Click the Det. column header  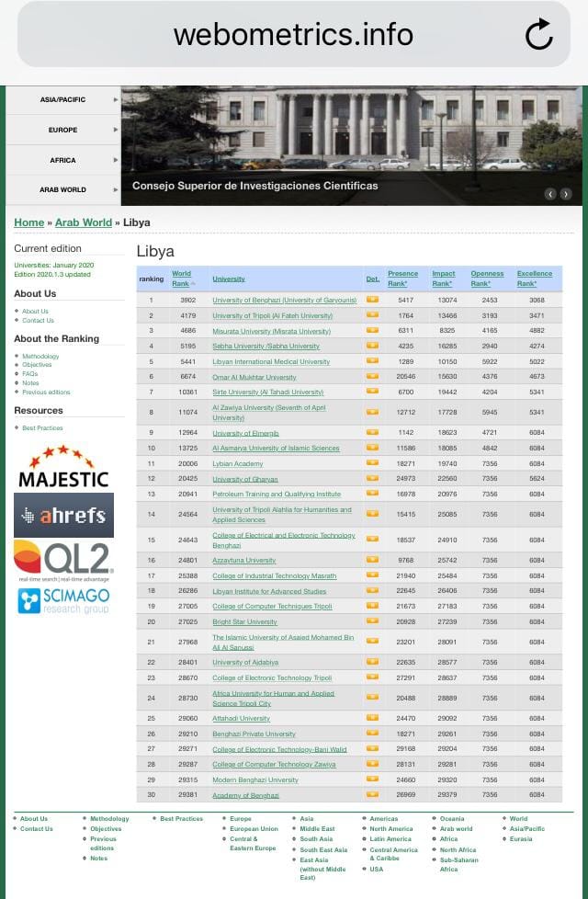(372, 279)
